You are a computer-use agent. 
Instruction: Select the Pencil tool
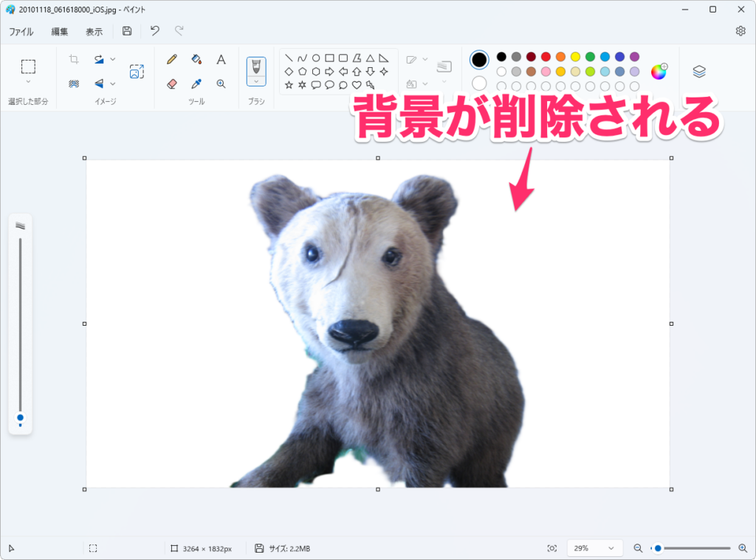(172, 59)
